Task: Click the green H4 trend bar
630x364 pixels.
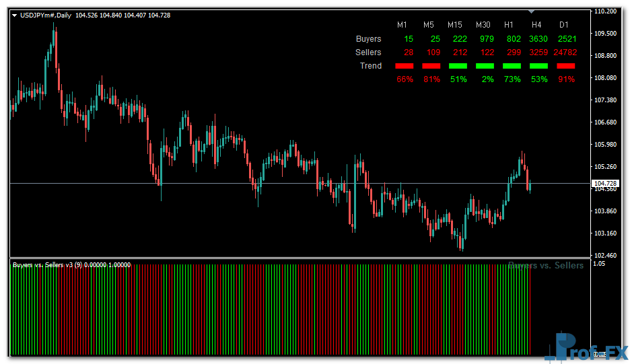Action: (x=538, y=66)
